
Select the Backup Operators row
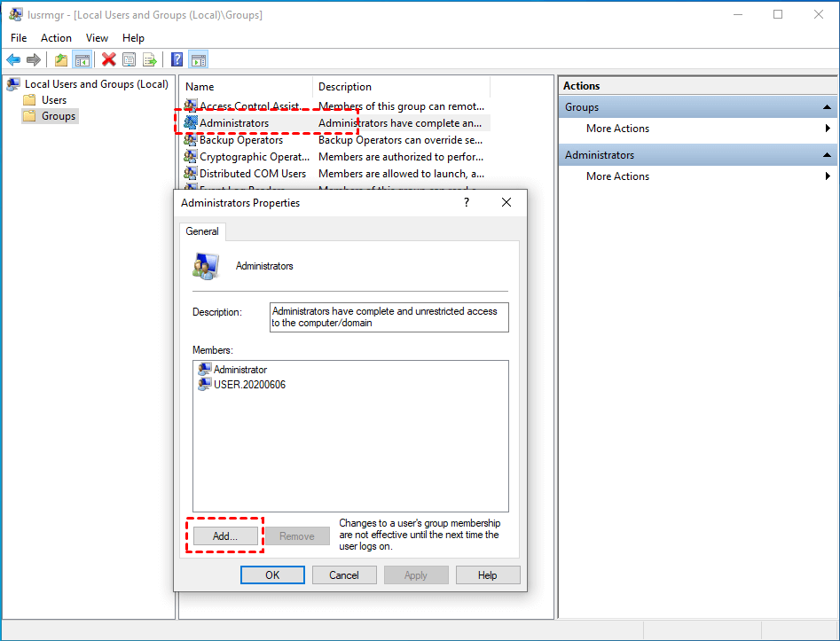pos(335,140)
